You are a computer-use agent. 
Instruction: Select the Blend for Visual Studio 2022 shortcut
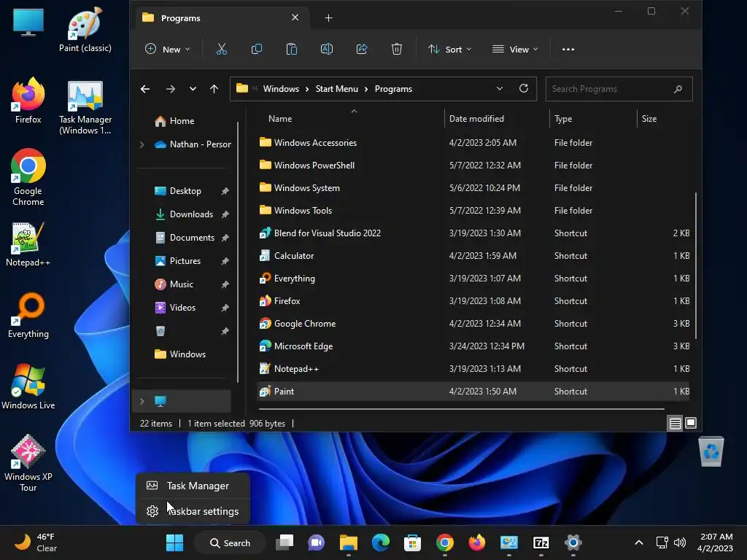[x=473, y=233]
